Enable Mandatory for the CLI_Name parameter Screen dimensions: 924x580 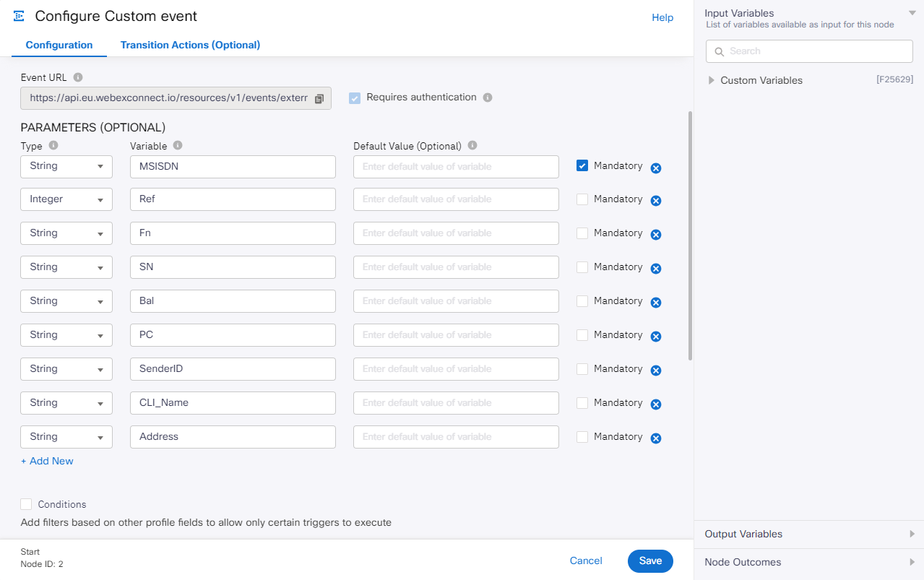582,403
